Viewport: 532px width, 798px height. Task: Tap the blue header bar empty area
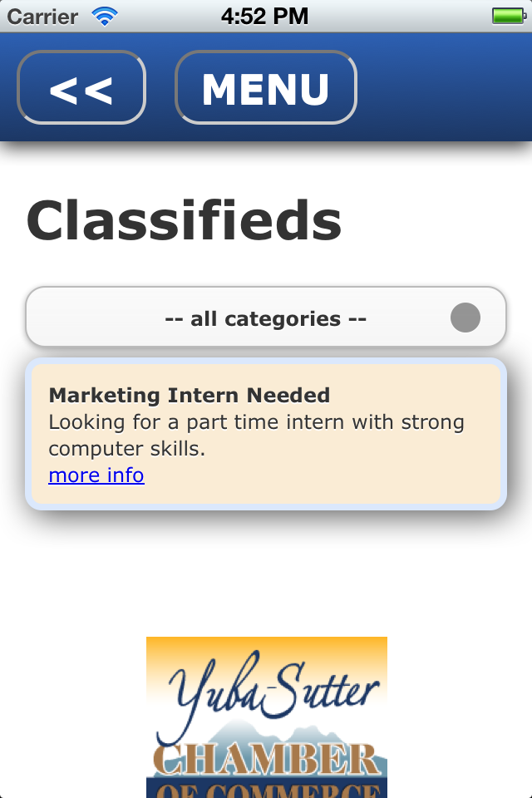445,87
